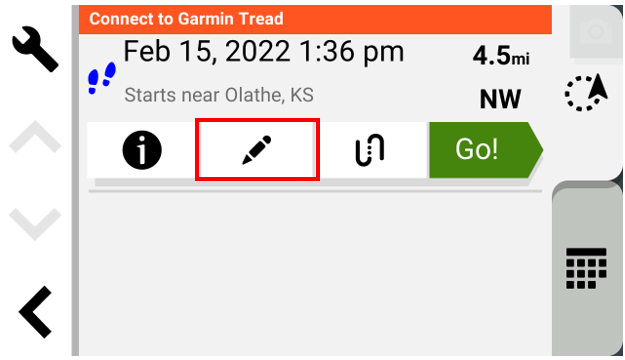Click the empty list area below track
This screenshot has height=360, width=625.
coord(315,274)
